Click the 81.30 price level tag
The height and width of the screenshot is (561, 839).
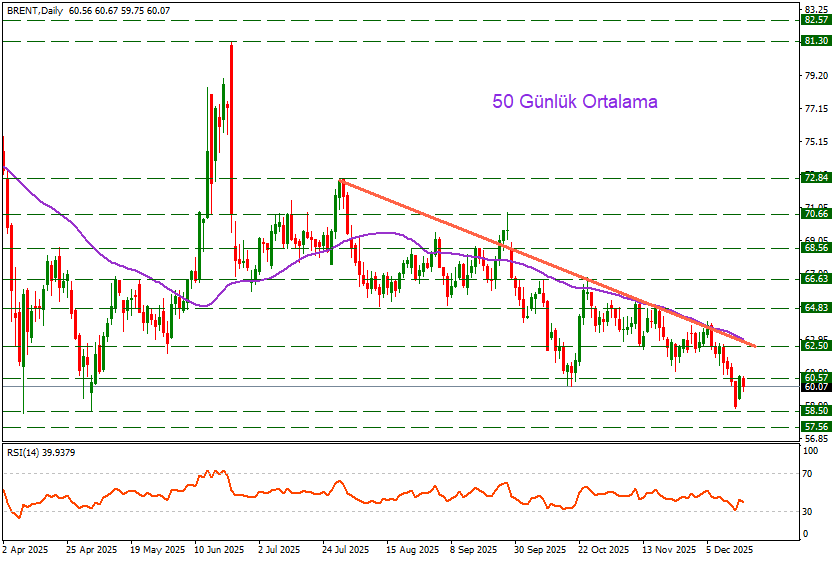pyautogui.click(x=816, y=41)
